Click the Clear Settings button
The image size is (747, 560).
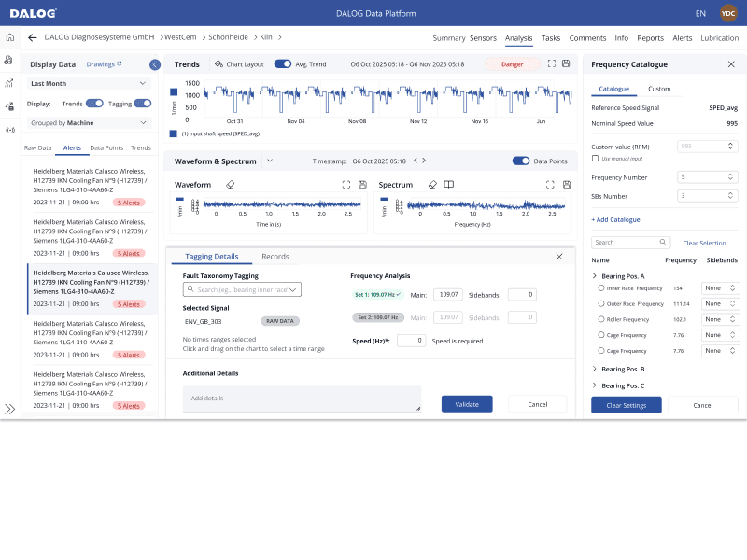(626, 405)
